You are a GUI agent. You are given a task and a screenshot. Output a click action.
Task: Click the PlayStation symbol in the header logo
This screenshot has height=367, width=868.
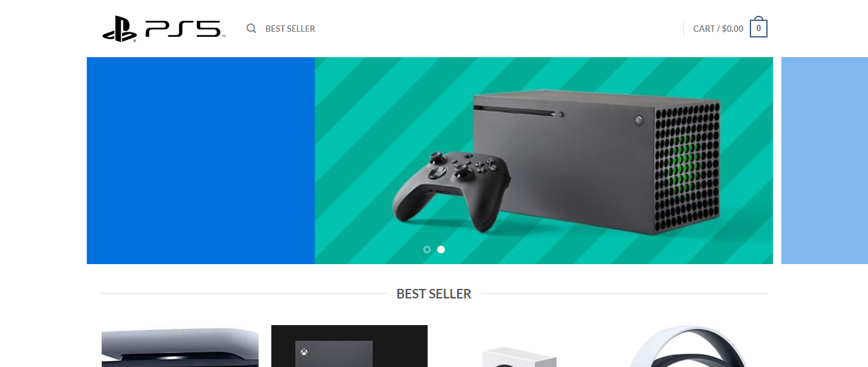(x=119, y=29)
